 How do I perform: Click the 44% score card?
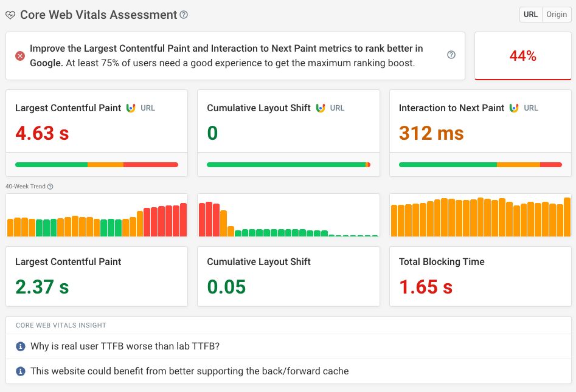pos(522,55)
